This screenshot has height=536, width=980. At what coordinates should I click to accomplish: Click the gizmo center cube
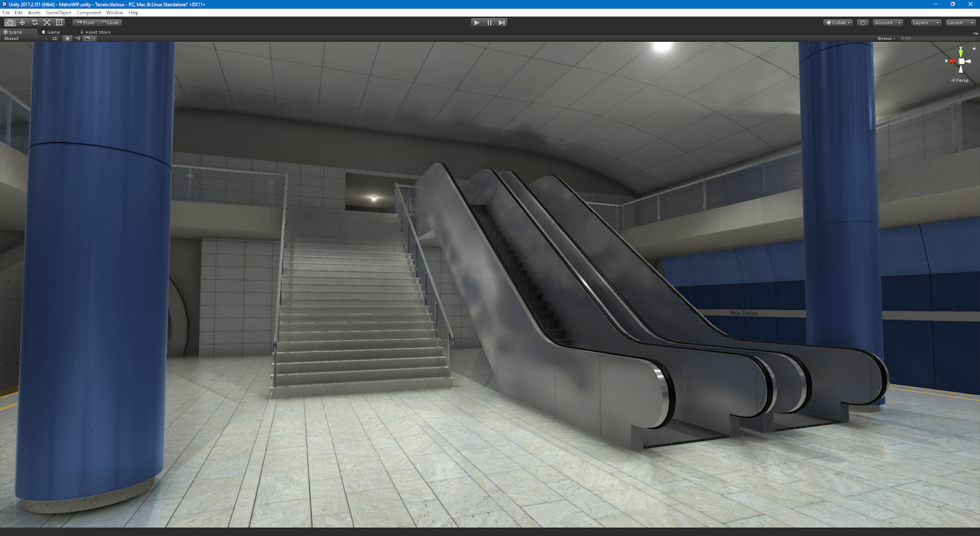click(x=962, y=61)
